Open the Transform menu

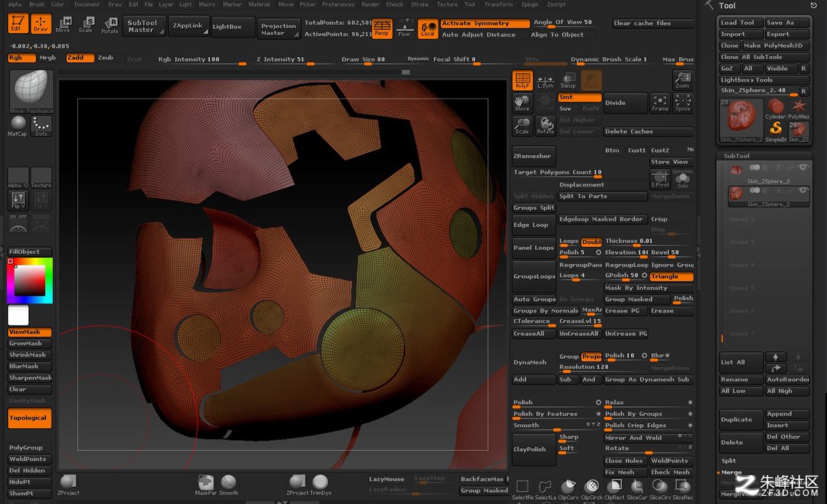[x=498, y=4]
